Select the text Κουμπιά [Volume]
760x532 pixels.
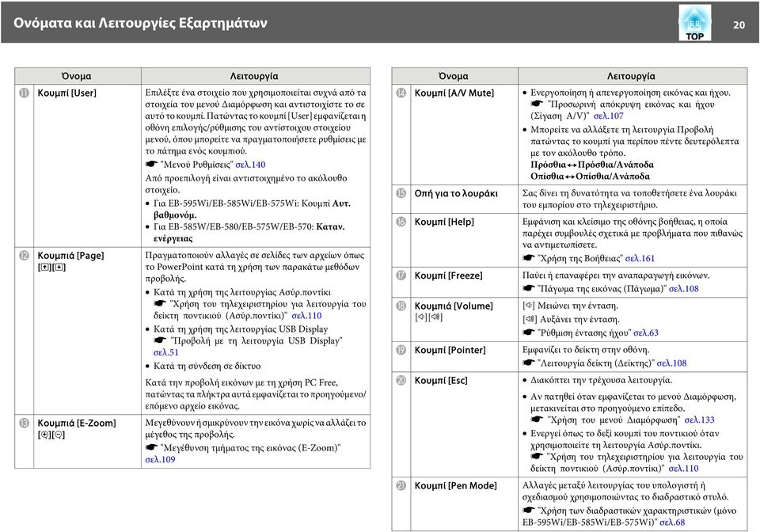[x=454, y=306]
